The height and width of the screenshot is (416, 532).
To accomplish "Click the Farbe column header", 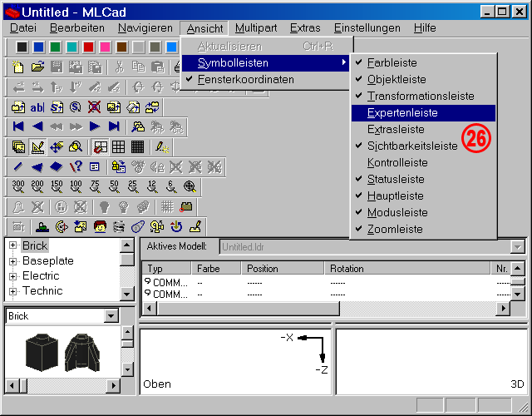I will 216,269.
